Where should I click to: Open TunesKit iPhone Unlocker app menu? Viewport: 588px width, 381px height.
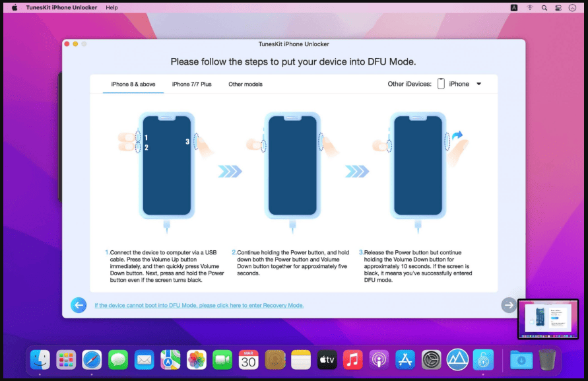pos(61,7)
